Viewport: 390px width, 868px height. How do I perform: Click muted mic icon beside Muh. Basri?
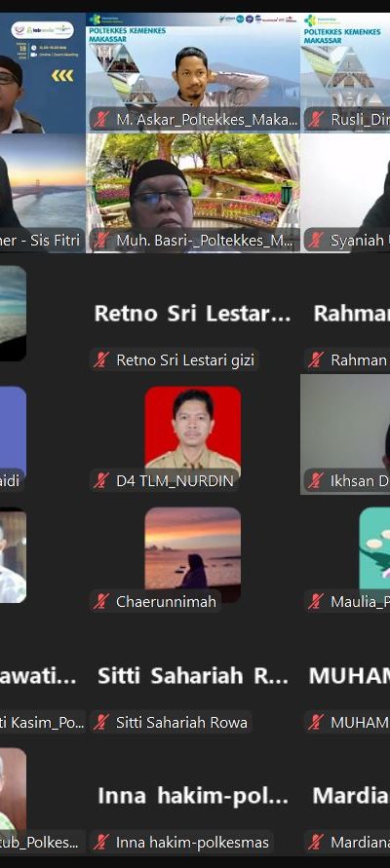[100, 241]
